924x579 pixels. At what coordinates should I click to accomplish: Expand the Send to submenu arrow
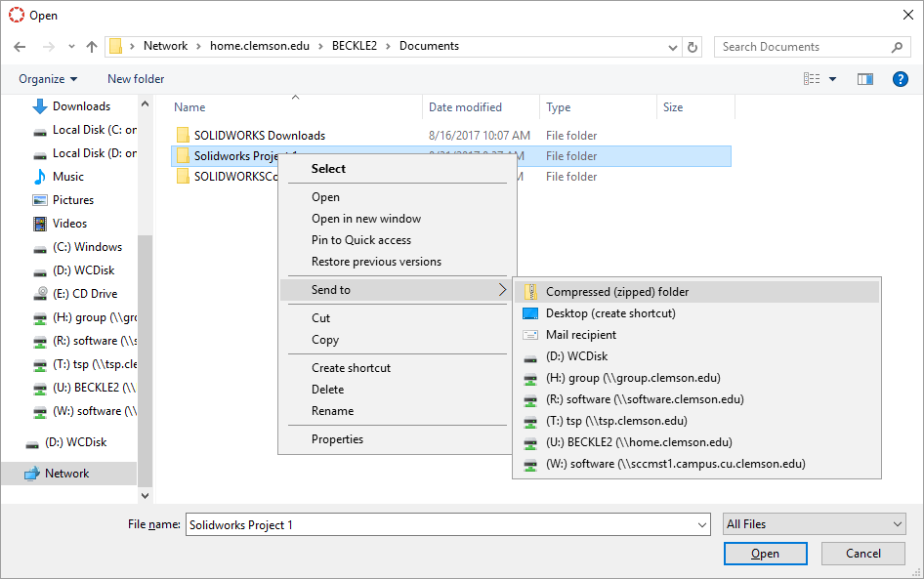pyautogui.click(x=501, y=290)
